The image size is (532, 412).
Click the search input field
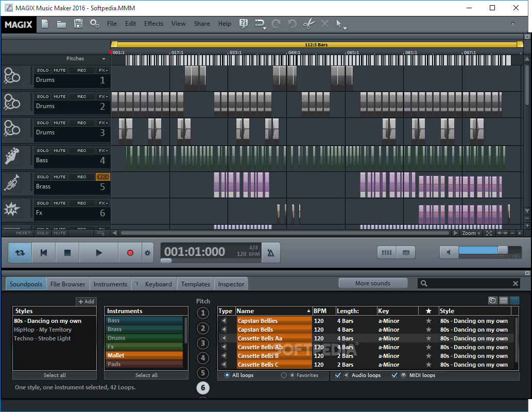[x=470, y=283]
